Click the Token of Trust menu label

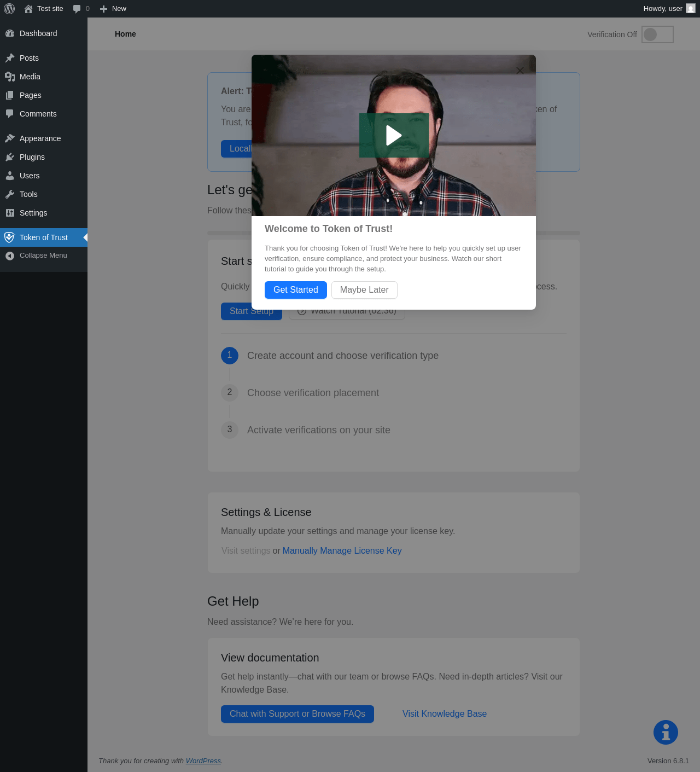pyautogui.click(x=44, y=237)
